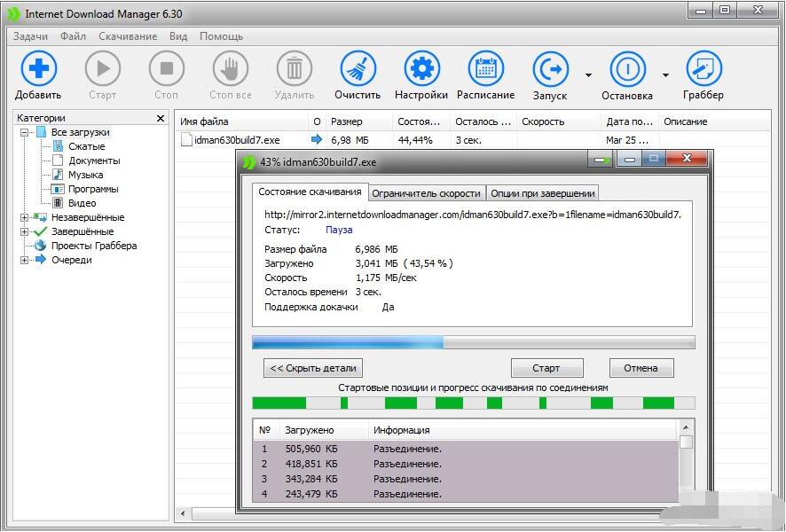Select the idman630build7.exe row in the list
Viewport: 786px width, 532px height.
473,140
